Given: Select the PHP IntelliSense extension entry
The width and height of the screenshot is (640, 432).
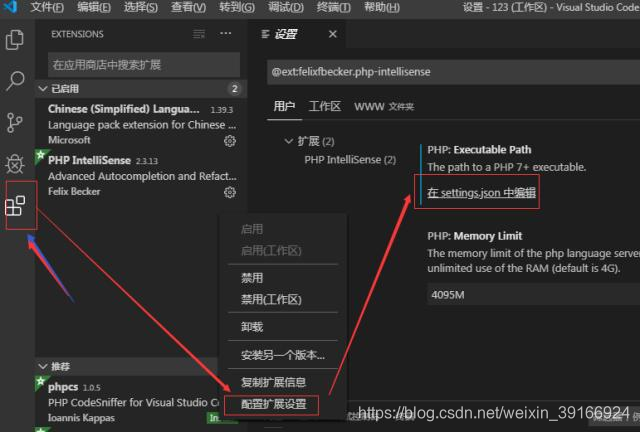Looking at the screenshot, I should 141,176.
